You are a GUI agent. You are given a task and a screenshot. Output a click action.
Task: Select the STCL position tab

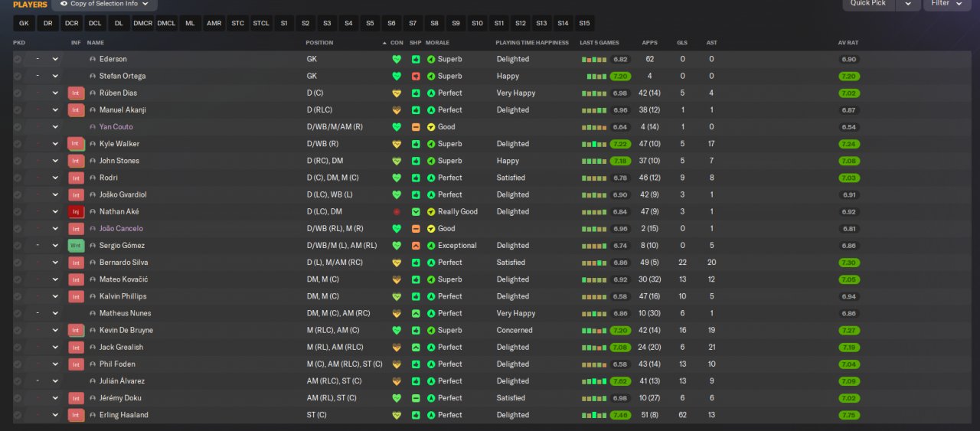pos(261,24)
